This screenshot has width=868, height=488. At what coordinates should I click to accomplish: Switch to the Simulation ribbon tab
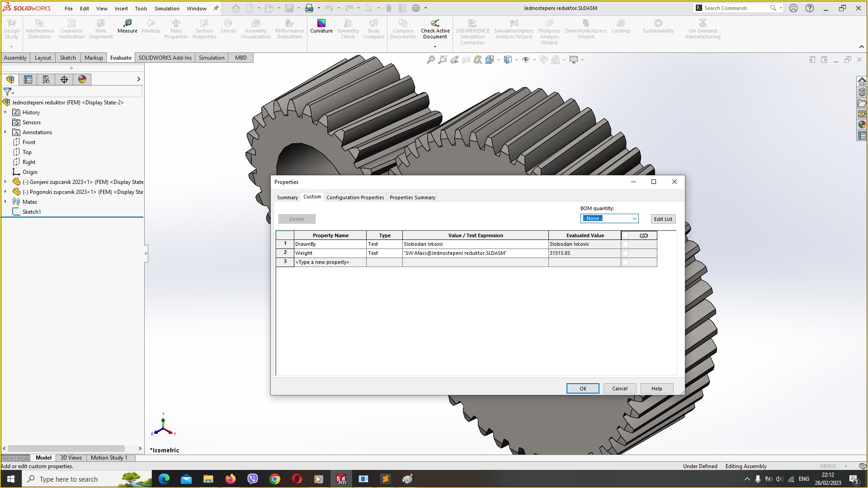tap(212, 58)
